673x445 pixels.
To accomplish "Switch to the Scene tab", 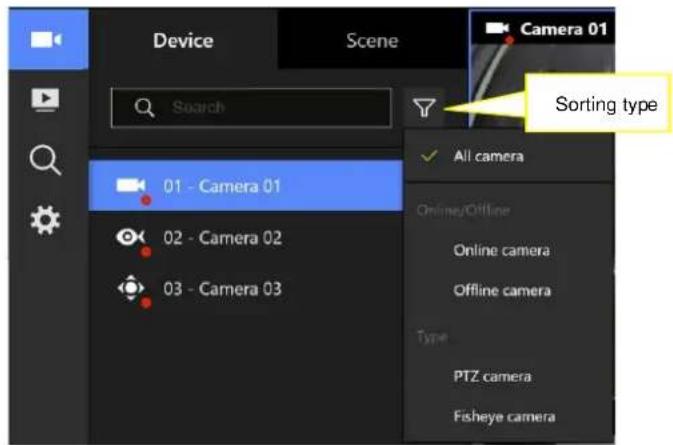I will (x=372, y=40).
